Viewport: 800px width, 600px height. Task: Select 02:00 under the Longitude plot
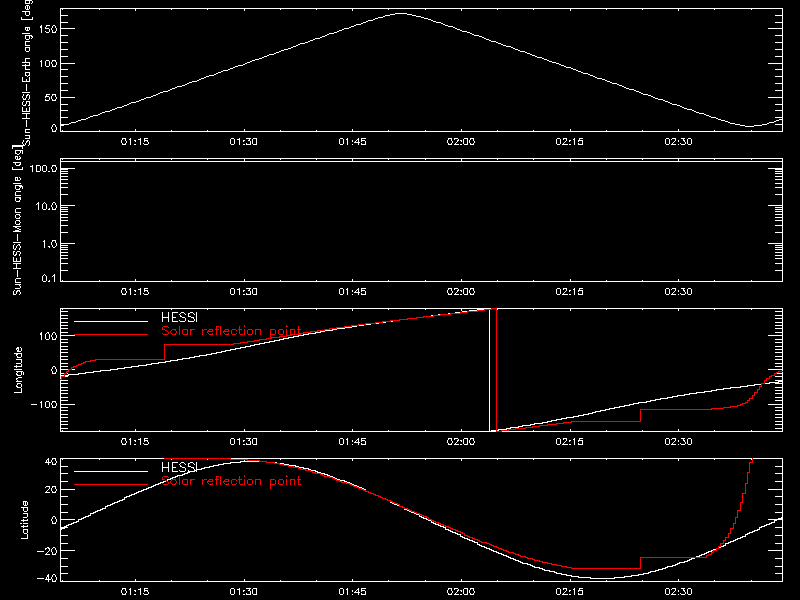(461, 441)
